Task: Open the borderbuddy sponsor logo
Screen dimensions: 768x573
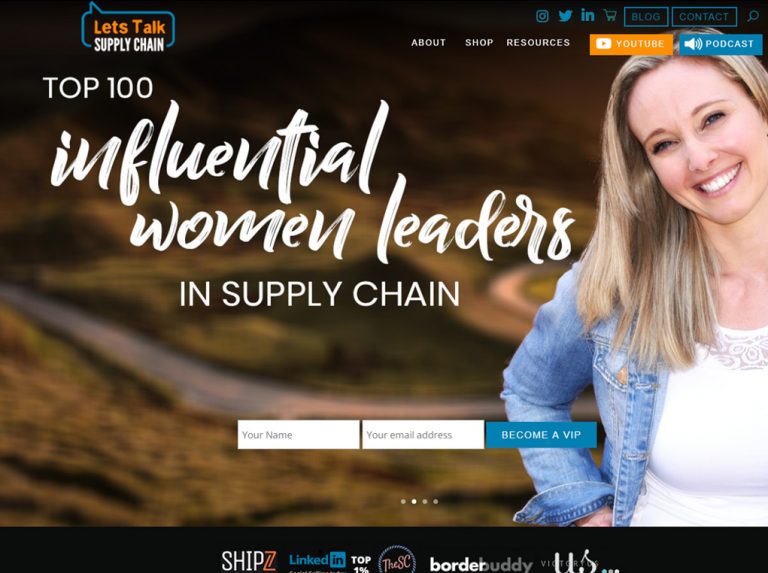Action: tap(480, 565)
